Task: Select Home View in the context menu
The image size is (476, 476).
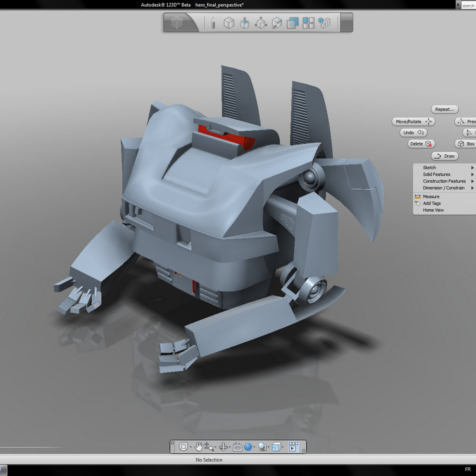Action: click(x=433, y=210)
